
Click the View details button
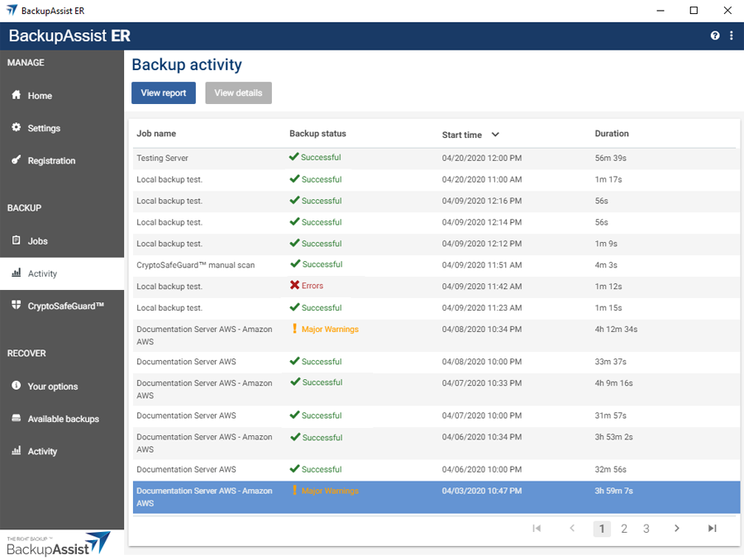(238, 93)
